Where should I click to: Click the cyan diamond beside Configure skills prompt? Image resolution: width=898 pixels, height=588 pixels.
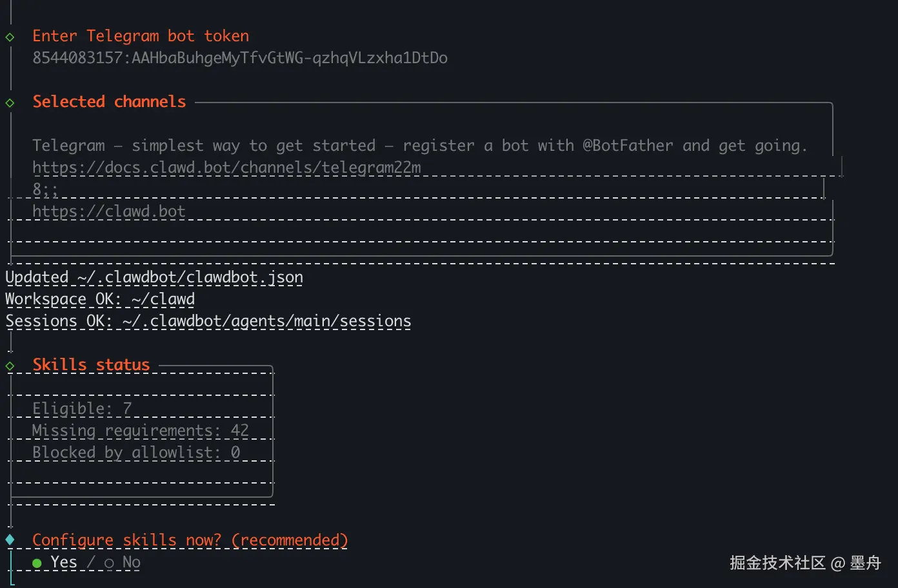pyautogui.click(x=10, y=540)
